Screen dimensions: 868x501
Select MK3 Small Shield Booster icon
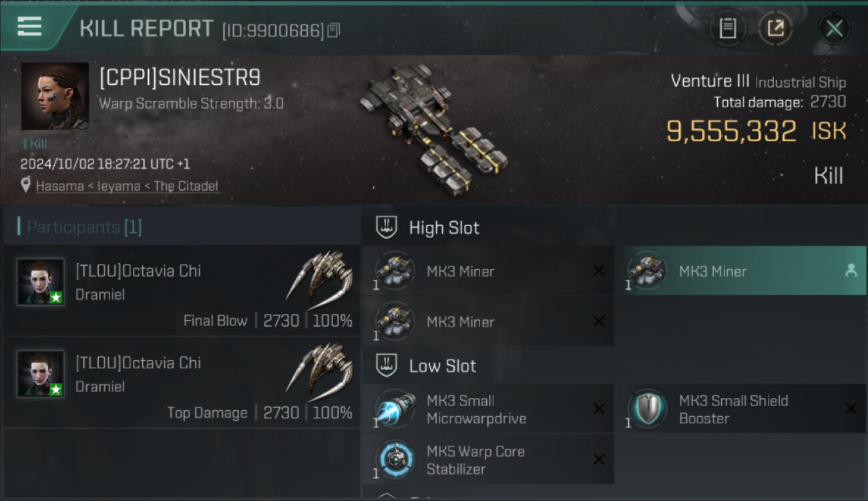tap(647, 409)
